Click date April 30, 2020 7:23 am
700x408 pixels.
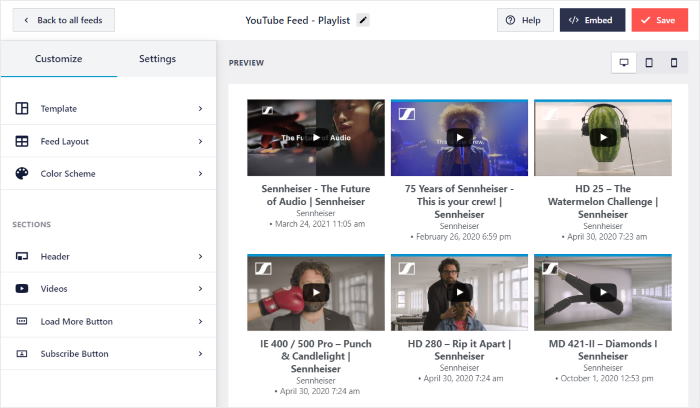tap(604, 237)
